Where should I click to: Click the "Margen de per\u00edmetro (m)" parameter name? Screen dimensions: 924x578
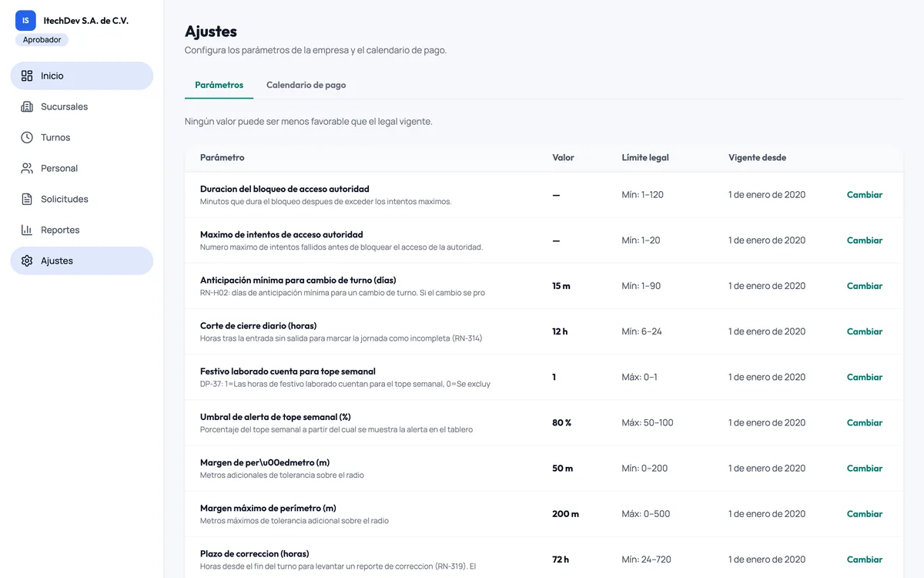(x=265, y=462)
